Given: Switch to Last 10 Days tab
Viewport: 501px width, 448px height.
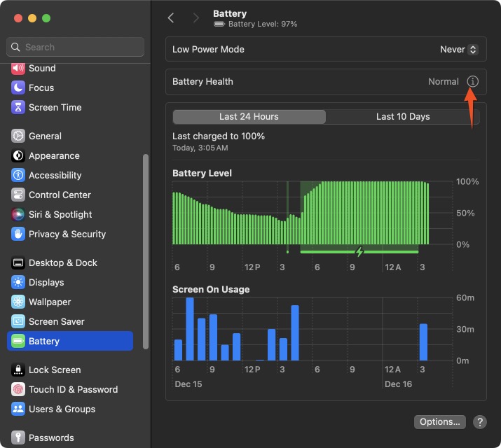Looking at the screenshot, I should [x=403, y=117].
